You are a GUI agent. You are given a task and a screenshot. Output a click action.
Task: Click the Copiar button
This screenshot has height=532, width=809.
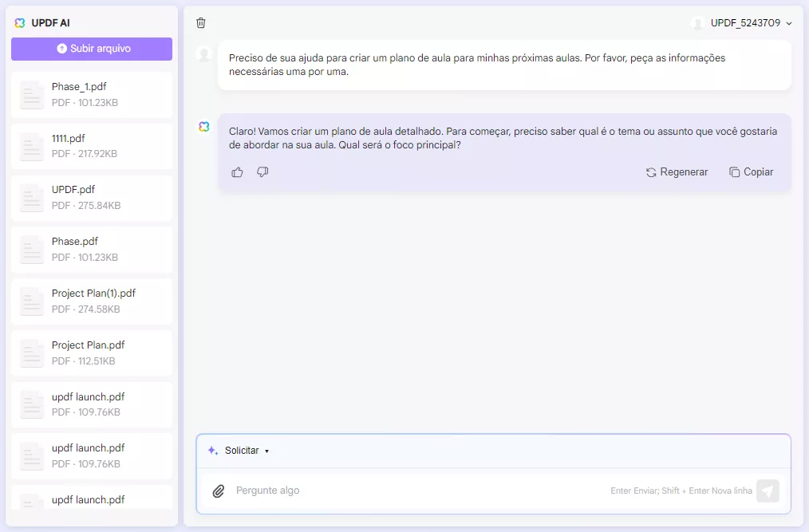coord(752,171)
